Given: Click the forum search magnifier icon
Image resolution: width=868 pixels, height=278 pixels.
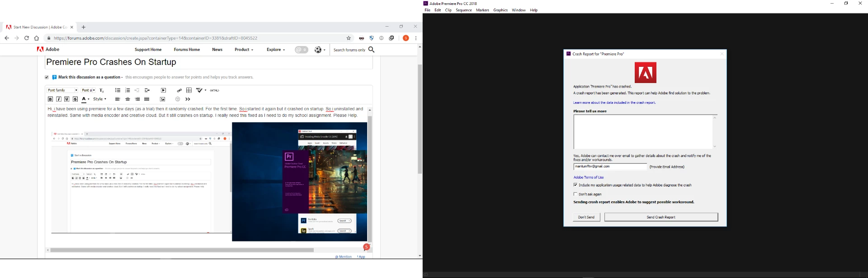Looking at the screenshot, I should click(372, 50).
